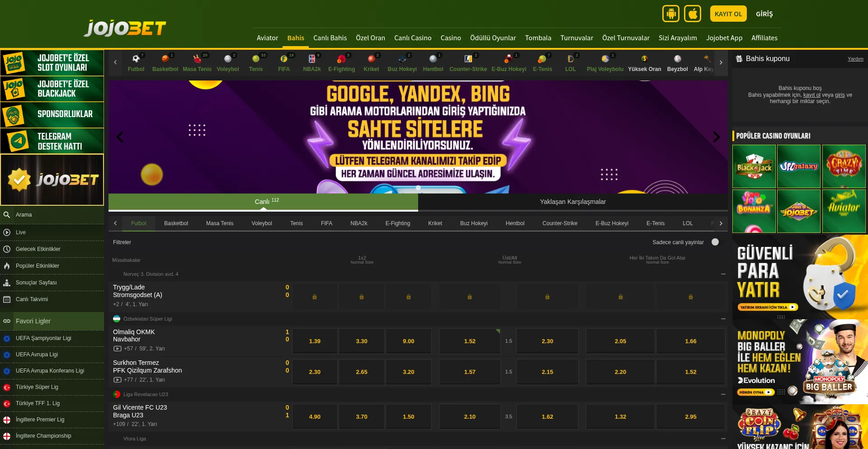The image size is (868, 449).
Task: Toggle the Sadece canlı yayınlar switch
Action: pyautogui.click(x=715, y=242)
